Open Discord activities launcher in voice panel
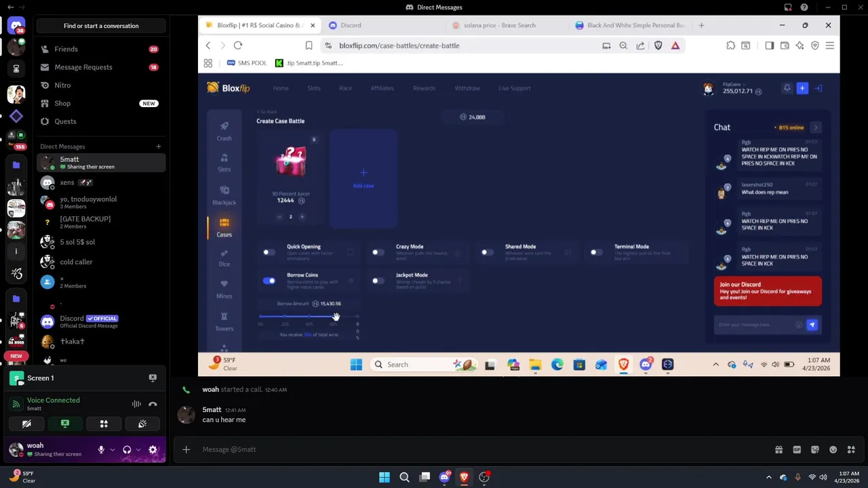 (x=104, y=424)
